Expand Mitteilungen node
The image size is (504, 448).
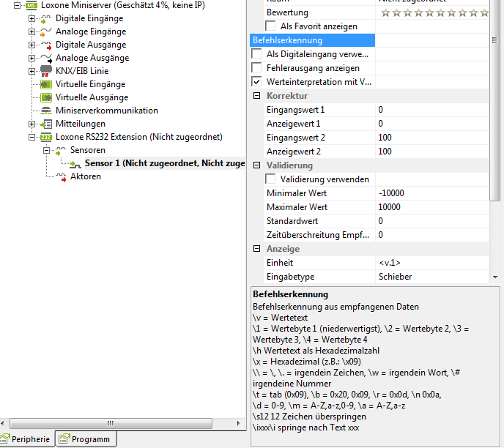point(31,124)
